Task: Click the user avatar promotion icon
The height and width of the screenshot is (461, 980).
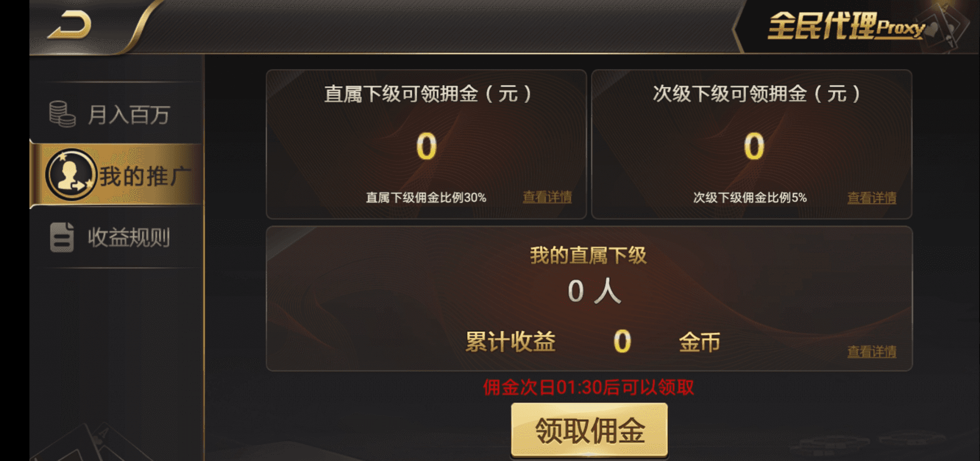Action: coord(71,175)
